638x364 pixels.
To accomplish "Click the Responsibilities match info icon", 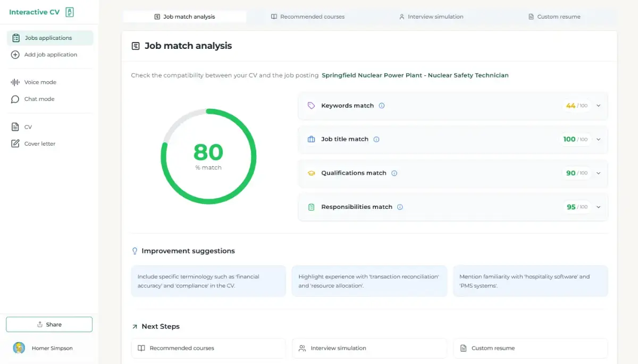I will point(400,207).
